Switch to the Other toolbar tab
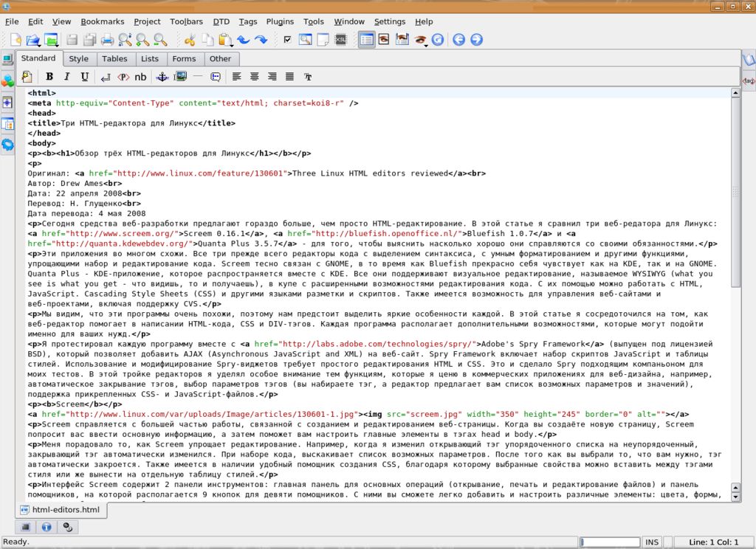Image resolution: width=756 pixels, height=549 pixels. tap(220, 59)
